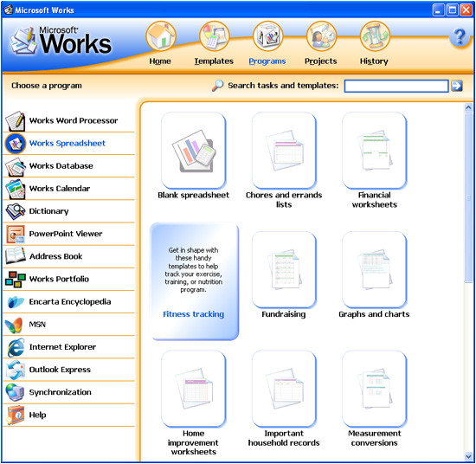476x464 pixels.
Task: Select the Programs cube icon
Action: [x=267, y=36]
